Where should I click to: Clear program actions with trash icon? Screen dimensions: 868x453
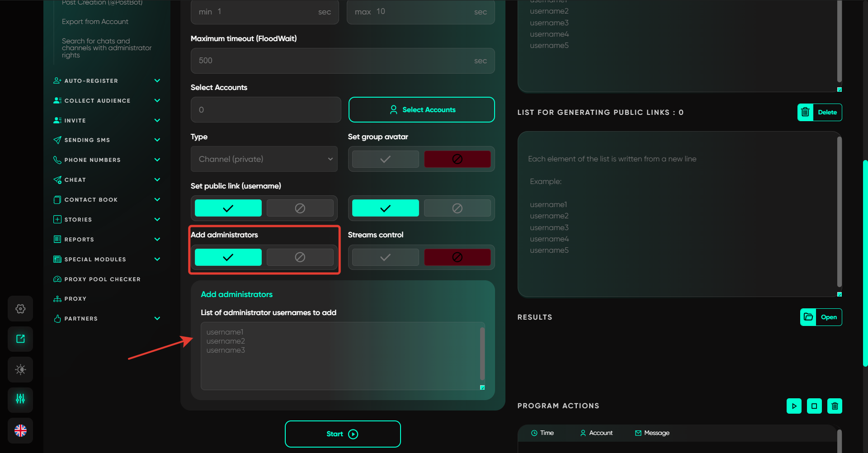click(835, 406)
